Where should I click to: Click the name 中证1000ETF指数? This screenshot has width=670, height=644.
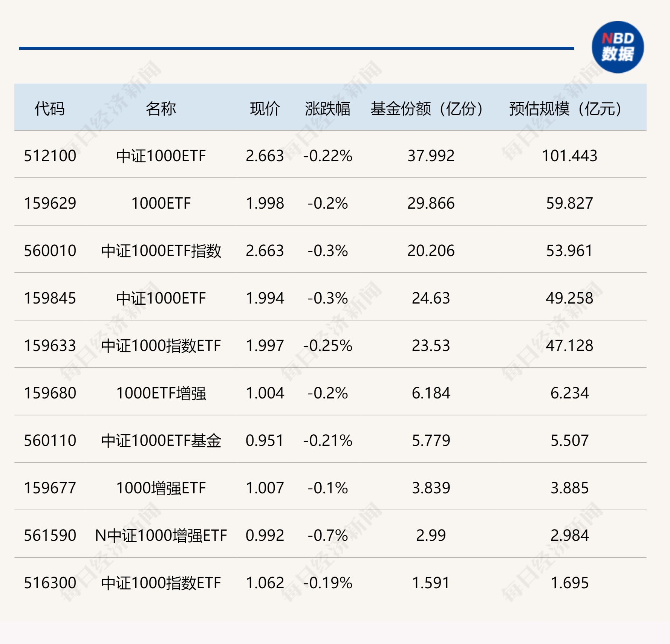pos(161,251)
